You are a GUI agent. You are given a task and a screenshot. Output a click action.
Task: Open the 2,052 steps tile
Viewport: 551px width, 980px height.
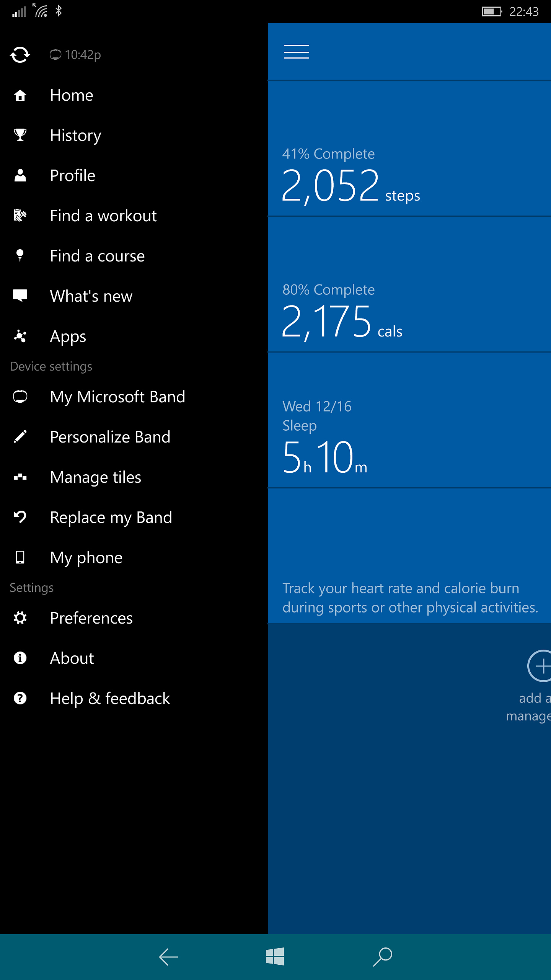pos(409,149)
